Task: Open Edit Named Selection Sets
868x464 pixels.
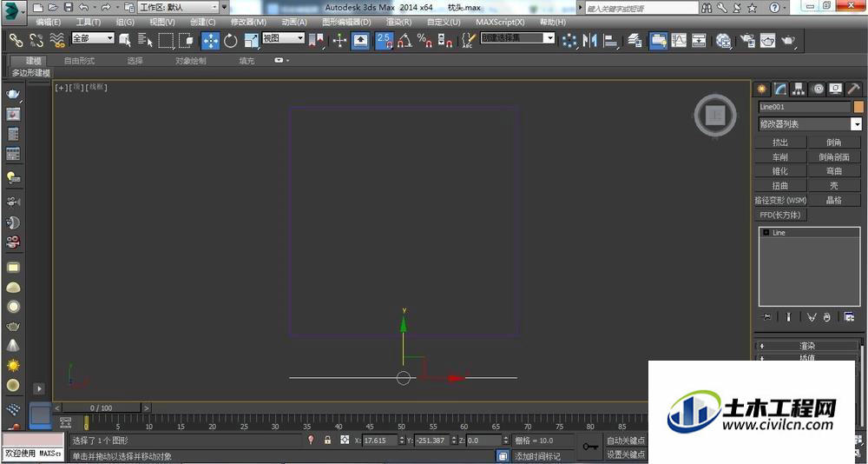Action: (x=469, y=41)
